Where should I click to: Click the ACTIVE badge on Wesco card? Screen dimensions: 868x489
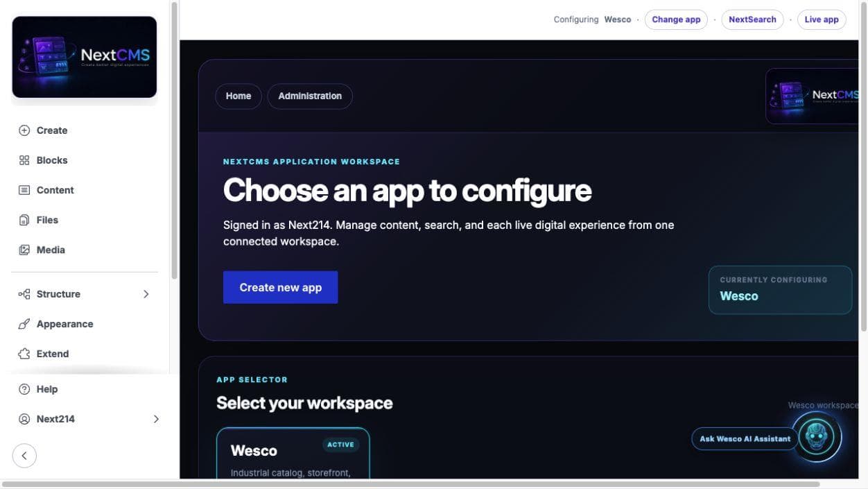[x=340, y=445]
